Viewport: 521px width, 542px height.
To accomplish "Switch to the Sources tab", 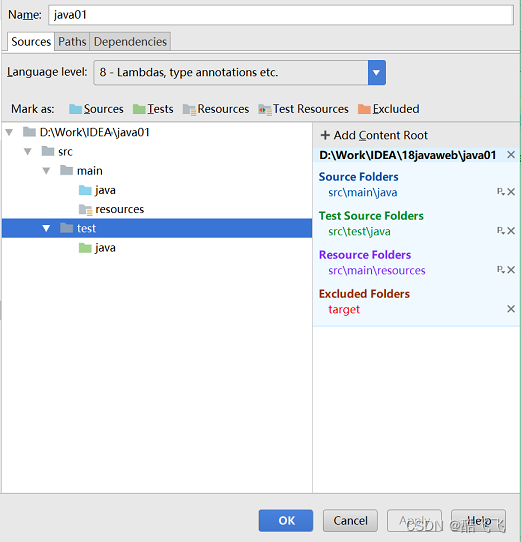I will tap(31, 42).
